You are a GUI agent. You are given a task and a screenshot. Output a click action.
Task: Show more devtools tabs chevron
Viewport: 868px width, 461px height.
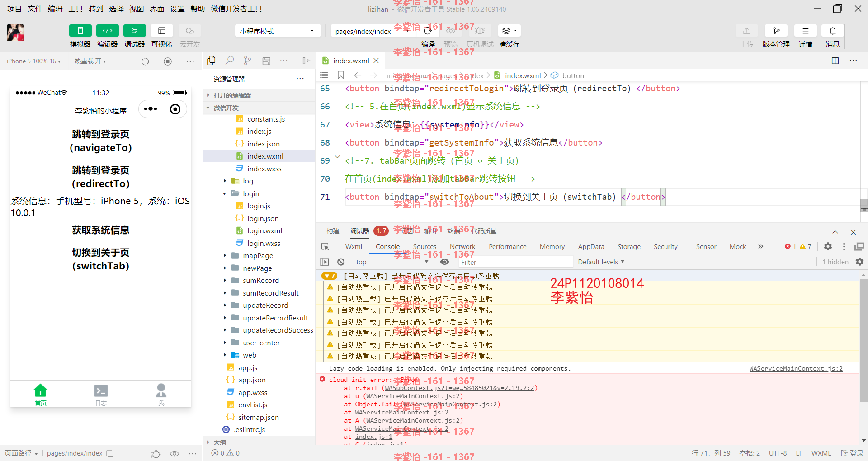coord(760,246)
